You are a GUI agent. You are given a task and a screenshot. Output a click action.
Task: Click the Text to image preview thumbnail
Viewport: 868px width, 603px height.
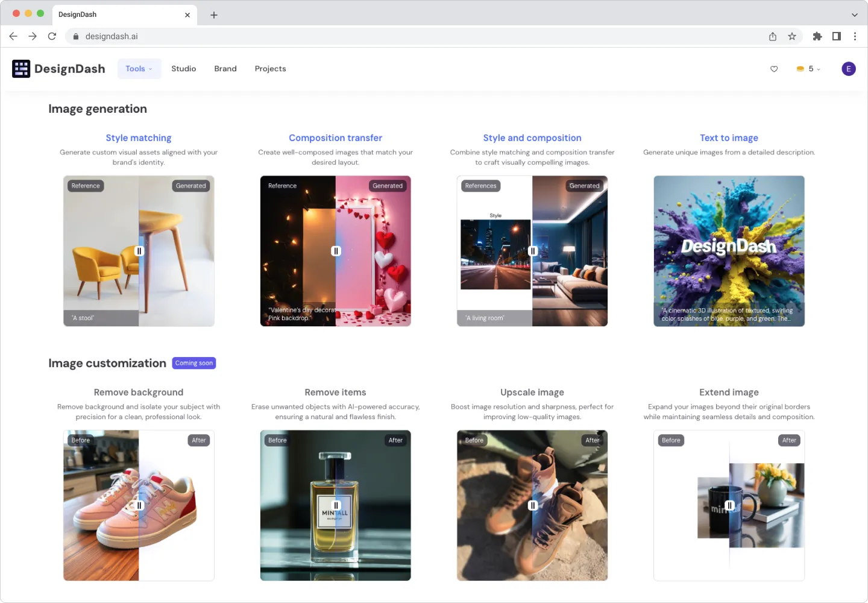[x=729, y=251]
